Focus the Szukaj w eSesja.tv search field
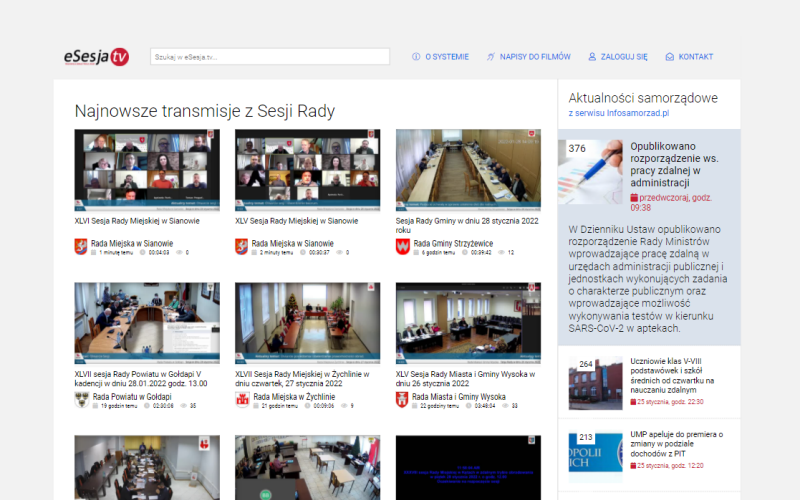Screen dimensions: 800x500 tap(269, 57)
